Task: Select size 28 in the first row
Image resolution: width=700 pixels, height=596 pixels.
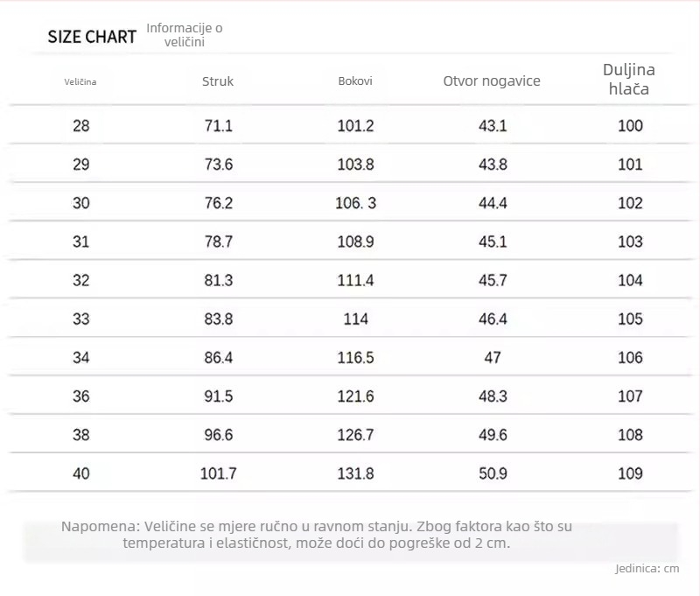Action: click(81, 126)
